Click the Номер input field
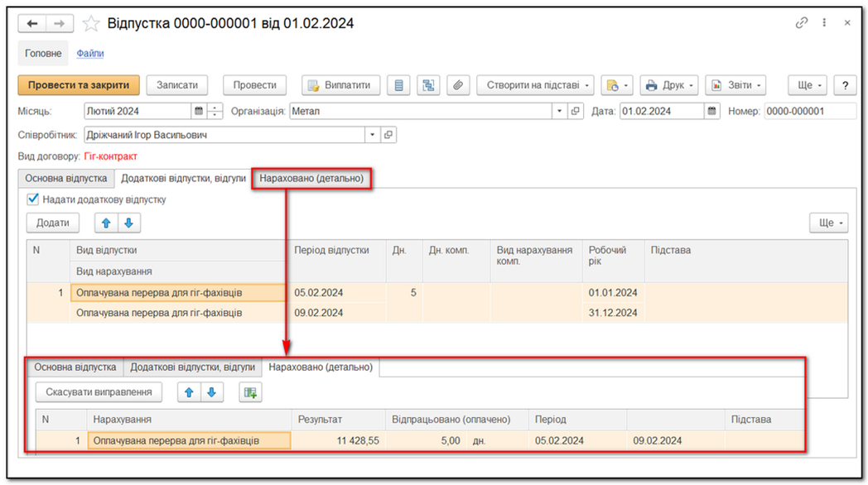 tap(809, 111)
